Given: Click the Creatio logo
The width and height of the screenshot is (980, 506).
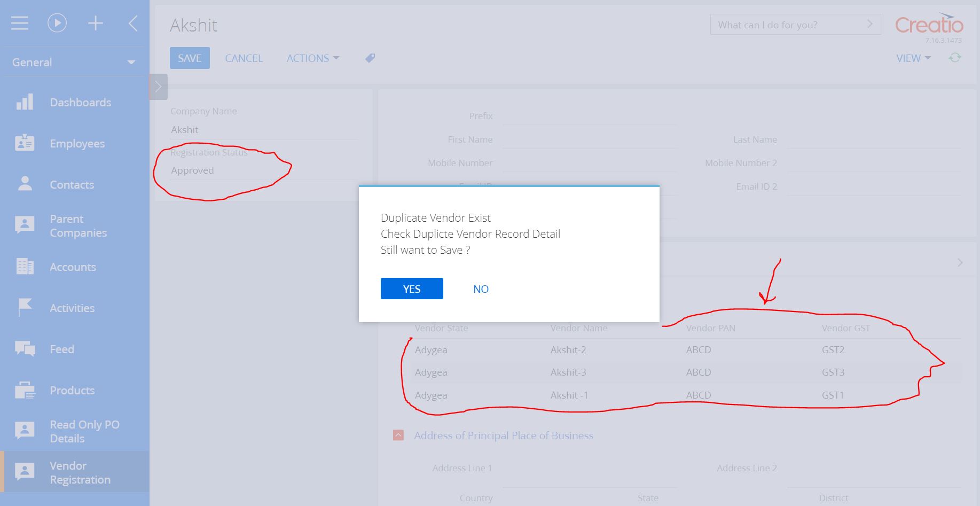Looking at the screenshot, I should [x=929, y=24].
